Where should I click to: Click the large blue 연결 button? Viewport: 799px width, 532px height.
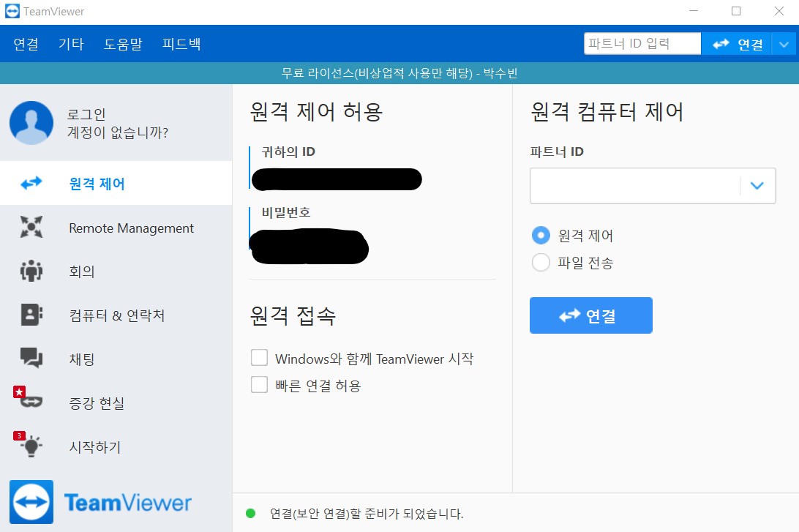[591, 315]
